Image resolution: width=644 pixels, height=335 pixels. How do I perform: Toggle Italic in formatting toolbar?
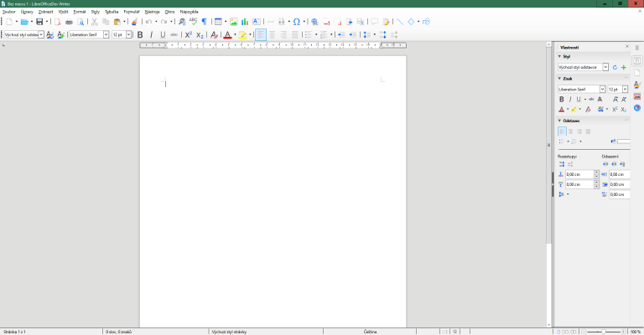click(x=152, y=35)
